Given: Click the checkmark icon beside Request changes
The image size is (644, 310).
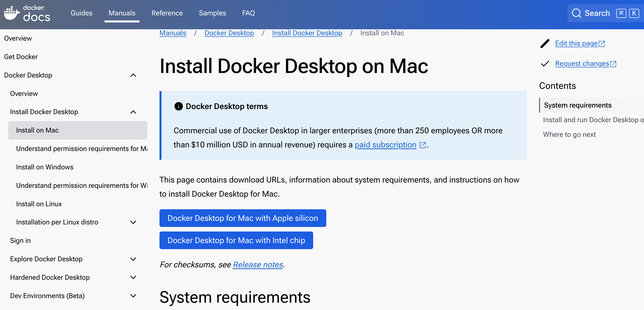Looking at the screenshot, I should coord(545,64).
